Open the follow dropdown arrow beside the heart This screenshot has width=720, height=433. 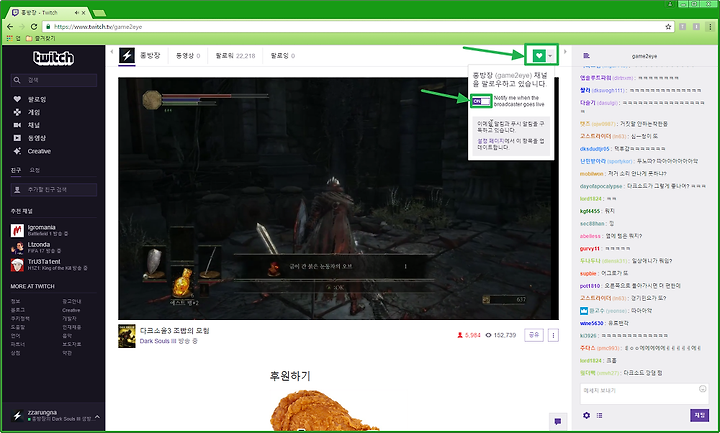tap(550, 56)
